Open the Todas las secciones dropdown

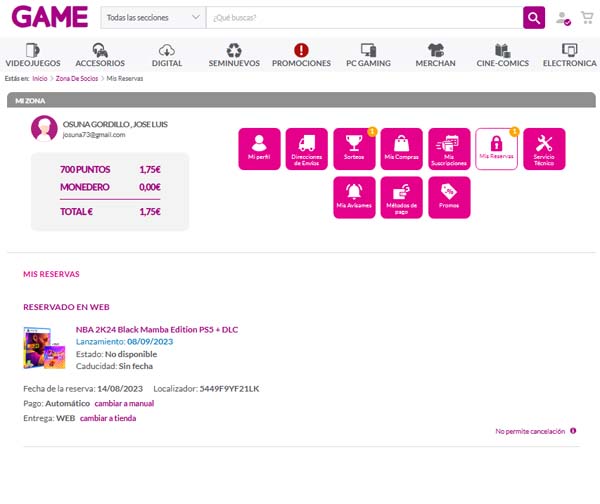click(x=153, y=18)
